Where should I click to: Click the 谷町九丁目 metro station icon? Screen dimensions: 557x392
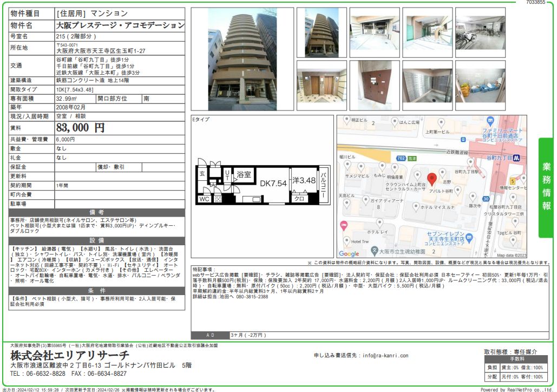pyautogui.click(x=516, y=158)
